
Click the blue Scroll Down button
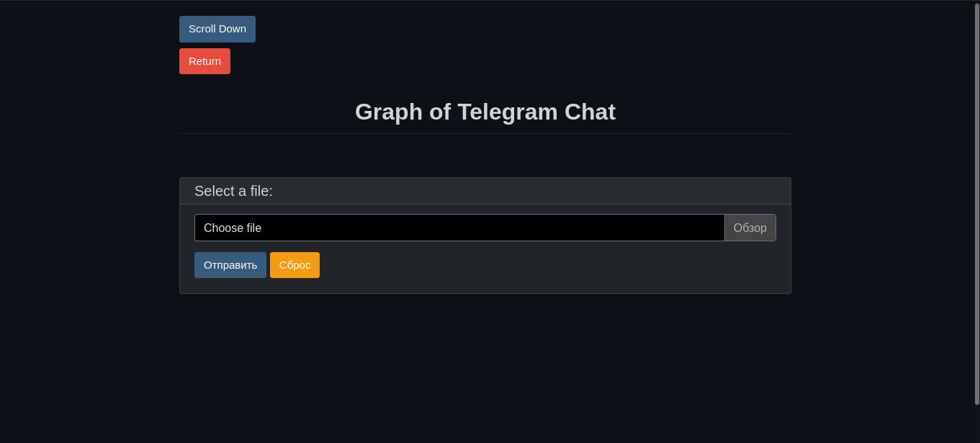tap(217, 29)
